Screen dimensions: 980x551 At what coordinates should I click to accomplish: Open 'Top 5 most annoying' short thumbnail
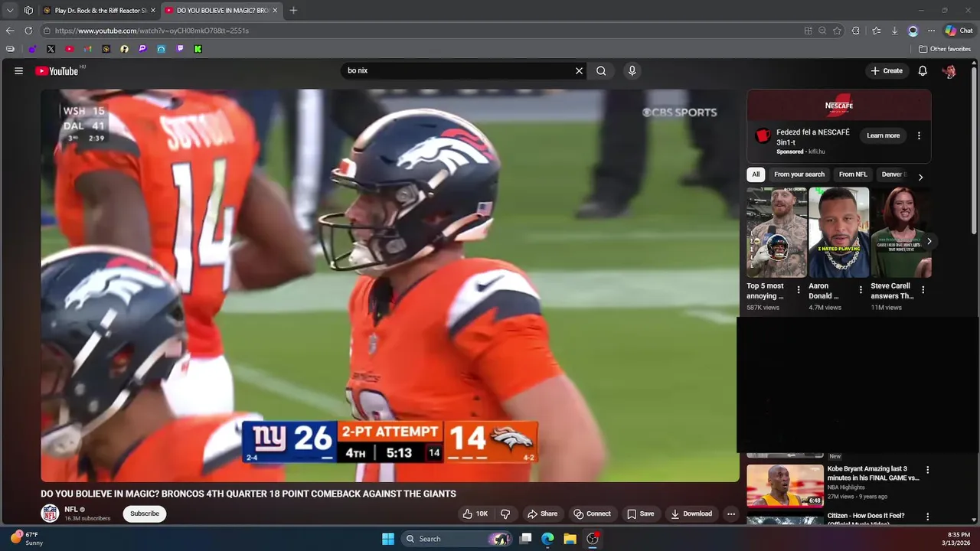pyautogui.click(x=776, y=233)
